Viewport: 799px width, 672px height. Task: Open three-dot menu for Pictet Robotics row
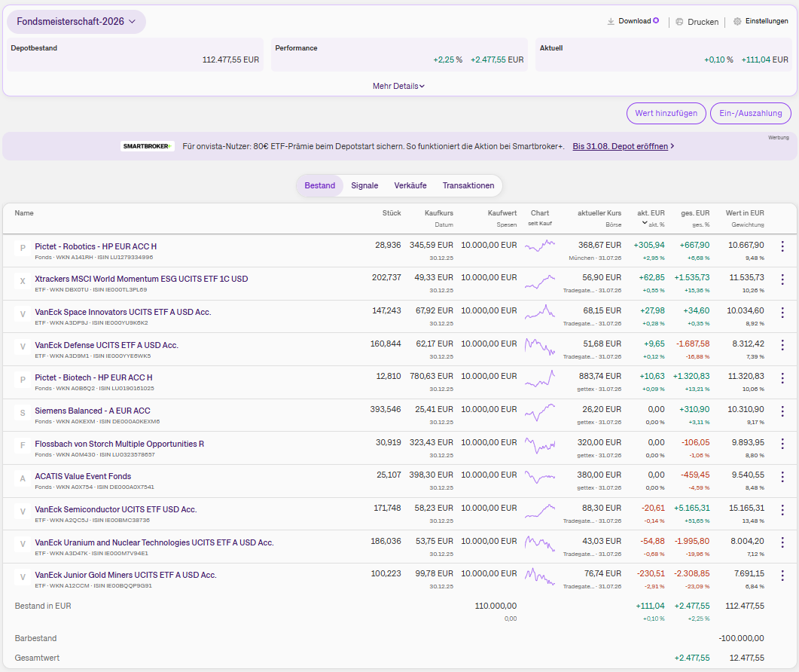(x=782, y=246)
